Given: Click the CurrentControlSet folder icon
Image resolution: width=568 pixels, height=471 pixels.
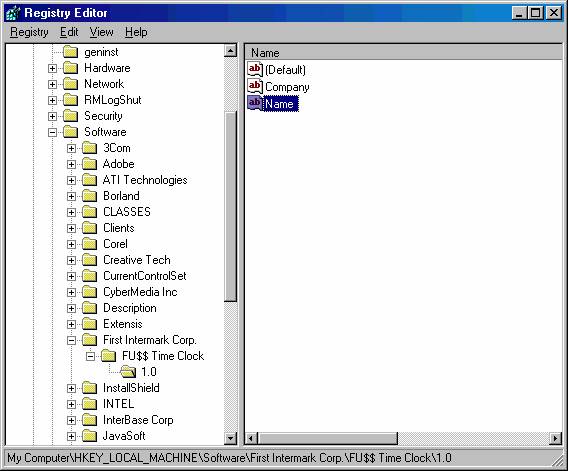Looking at the screenshot, I should point(89,276).
